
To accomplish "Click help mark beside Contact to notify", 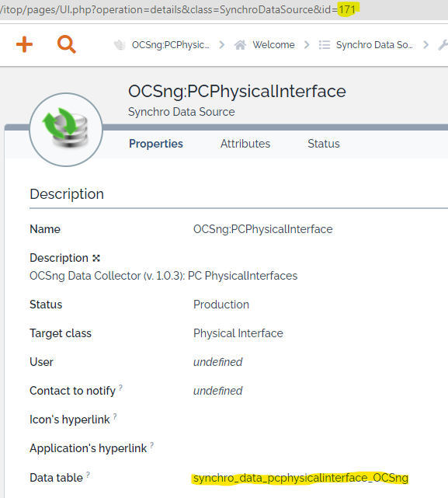I will 120,388.
